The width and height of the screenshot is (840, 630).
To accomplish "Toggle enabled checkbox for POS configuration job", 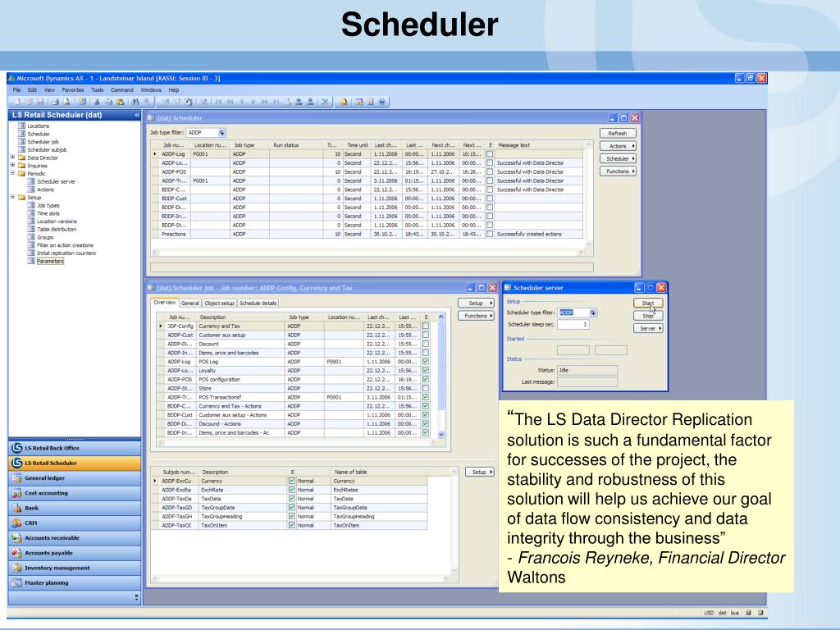I will [426, 379].
